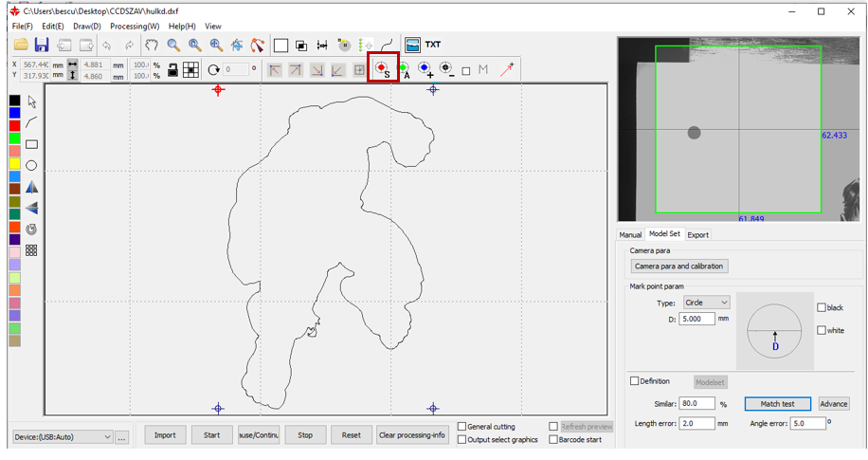Click the diameter D input field
Screen dimensions: 868x460
(696, 320)
